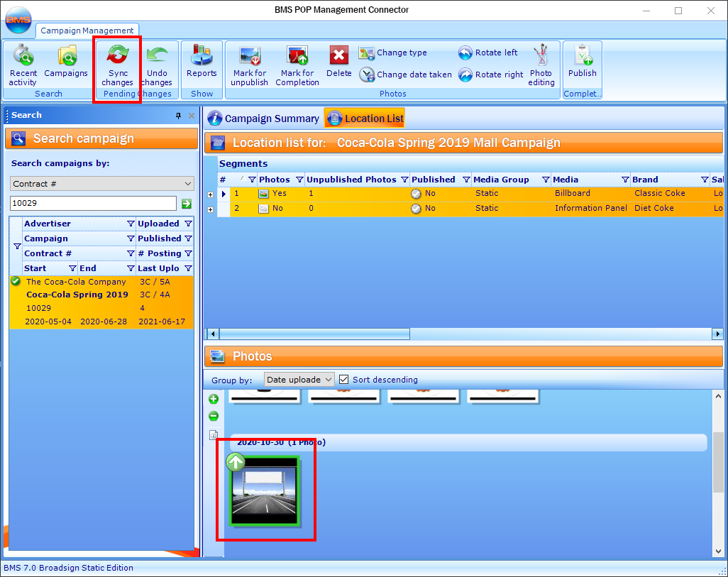
Task: Choose Change type in Photos group
Action: 393,53
